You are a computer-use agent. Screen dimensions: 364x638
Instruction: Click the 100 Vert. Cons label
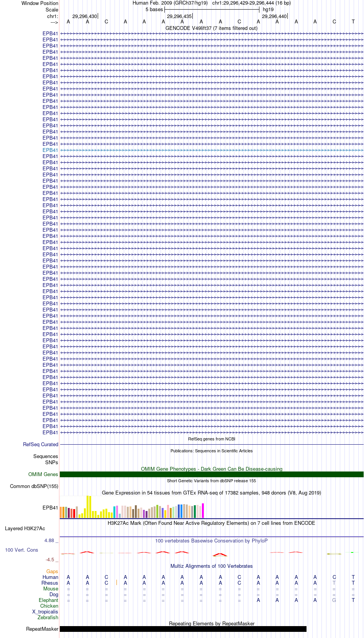click(x=21, y=550)
